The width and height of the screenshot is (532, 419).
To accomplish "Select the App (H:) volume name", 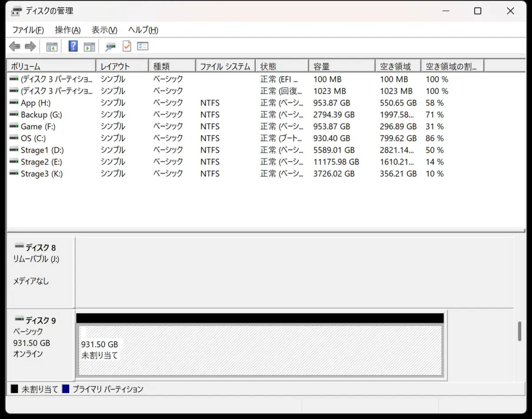I will 35,103.
